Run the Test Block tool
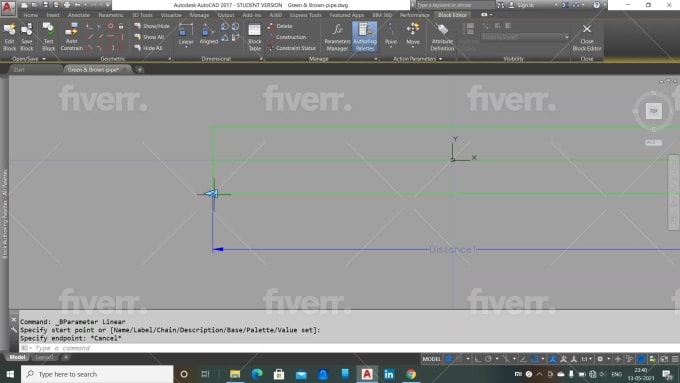The height and width of the screenshot is (383, 680). click(x=49, y=37)
